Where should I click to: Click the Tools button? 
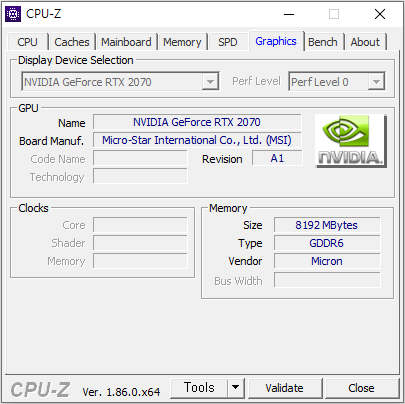199,388
